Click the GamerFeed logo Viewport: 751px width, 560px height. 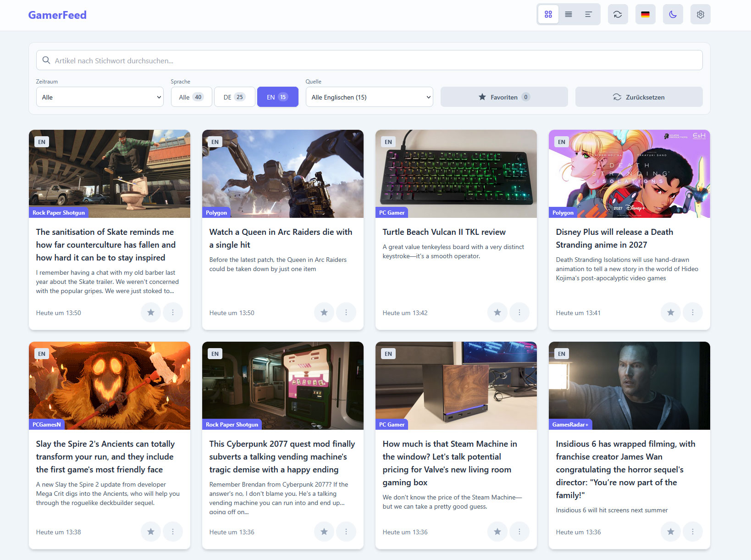coord(57,15)
